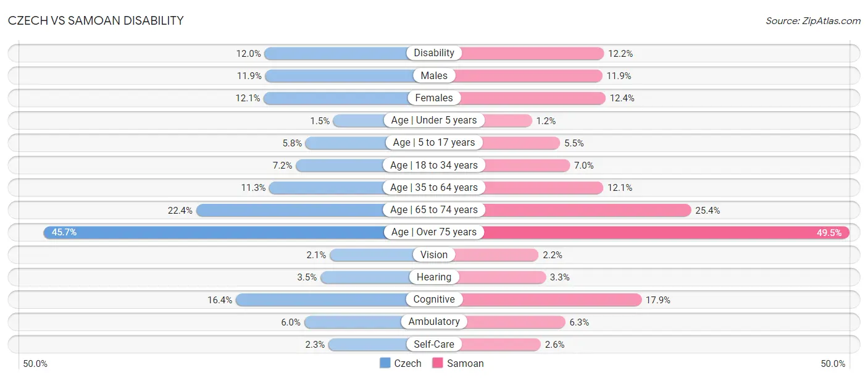This screenshot has height=378, width=868.
Task: Click the chart title Czech vs Samoan Disability
Action: [96, 20]
